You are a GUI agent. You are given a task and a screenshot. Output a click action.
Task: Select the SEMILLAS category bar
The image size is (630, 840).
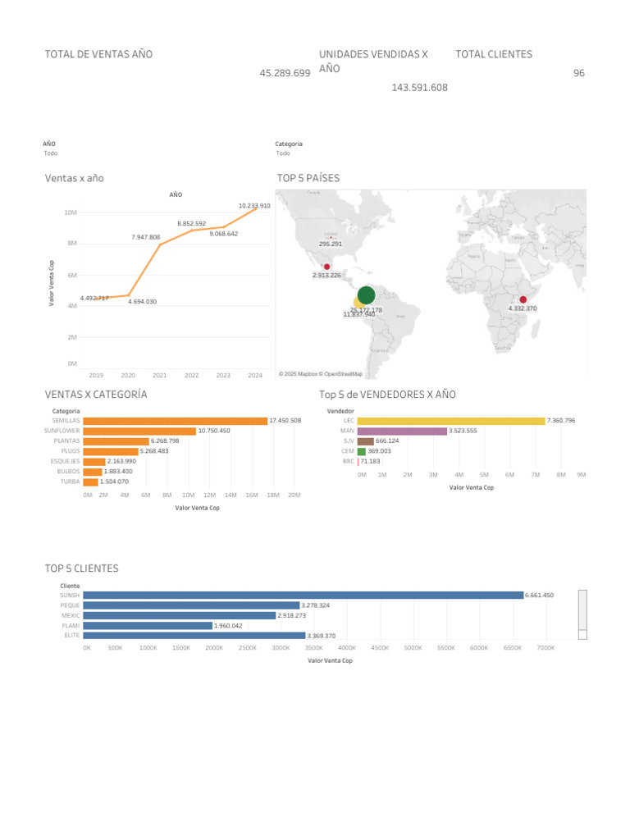[x=176, y=421]
